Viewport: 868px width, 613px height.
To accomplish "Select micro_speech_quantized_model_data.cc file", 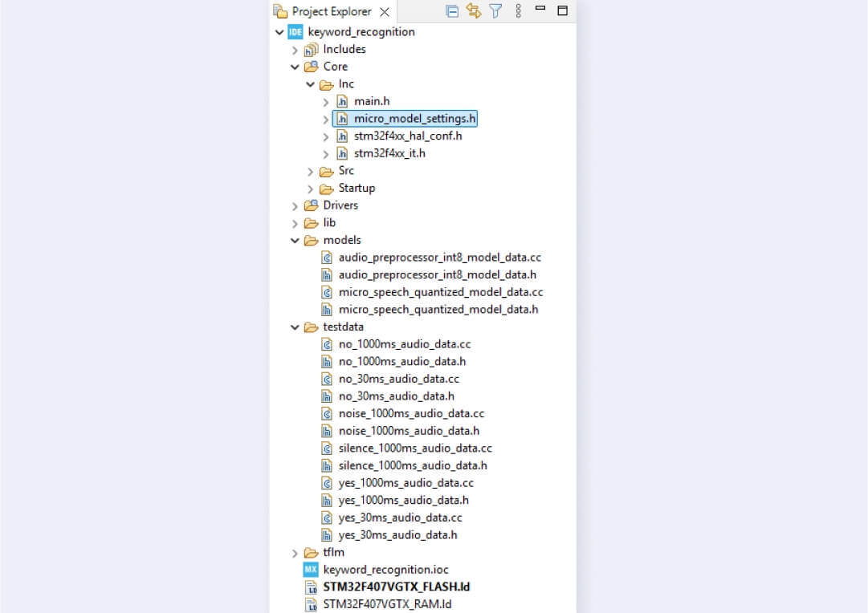I will coord(440,292).
